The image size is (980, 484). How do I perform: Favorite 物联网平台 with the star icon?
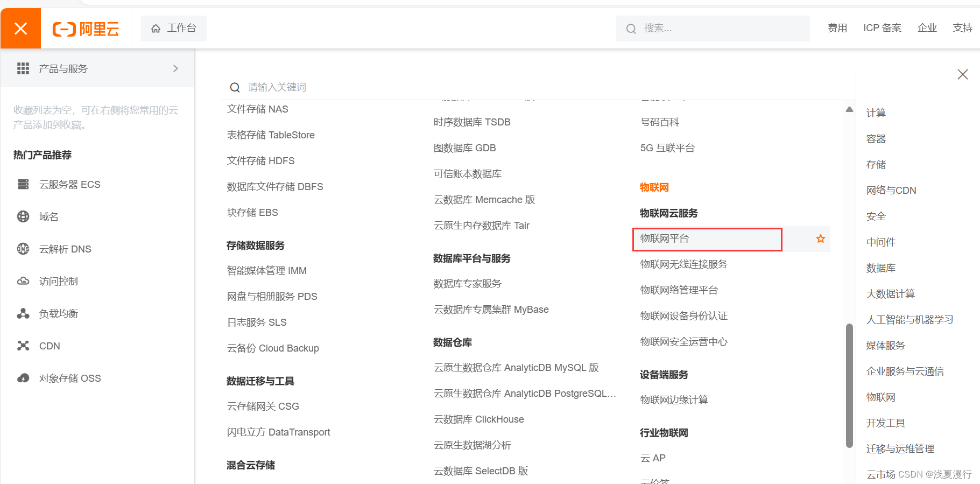point(821,239)
